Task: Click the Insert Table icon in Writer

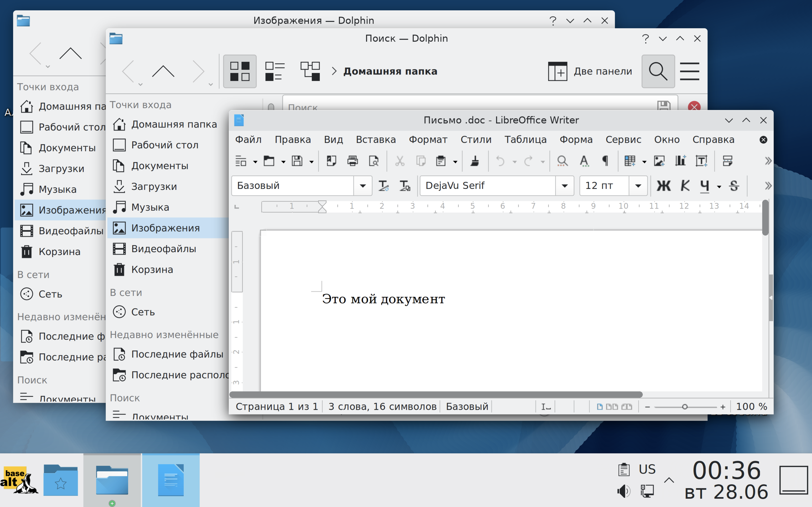Action: [630, 161]
